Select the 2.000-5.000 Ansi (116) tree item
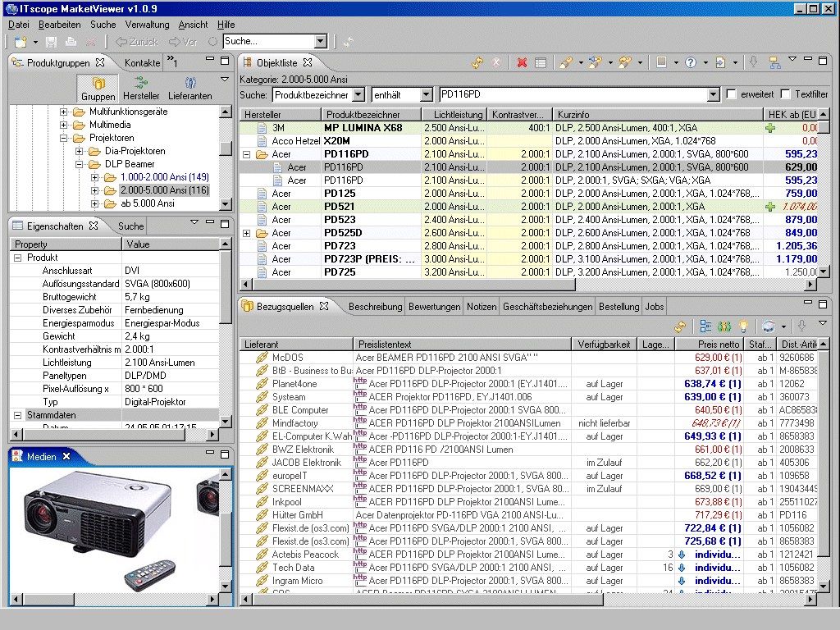The height and width of the screenshot is (630, 840). (x=164, y=190)
